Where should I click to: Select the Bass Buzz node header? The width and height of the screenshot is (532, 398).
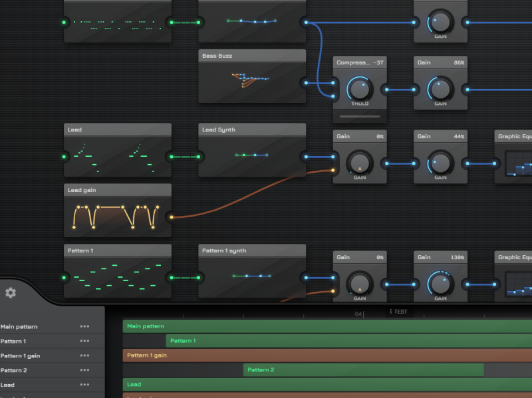[x=252, y=56]
